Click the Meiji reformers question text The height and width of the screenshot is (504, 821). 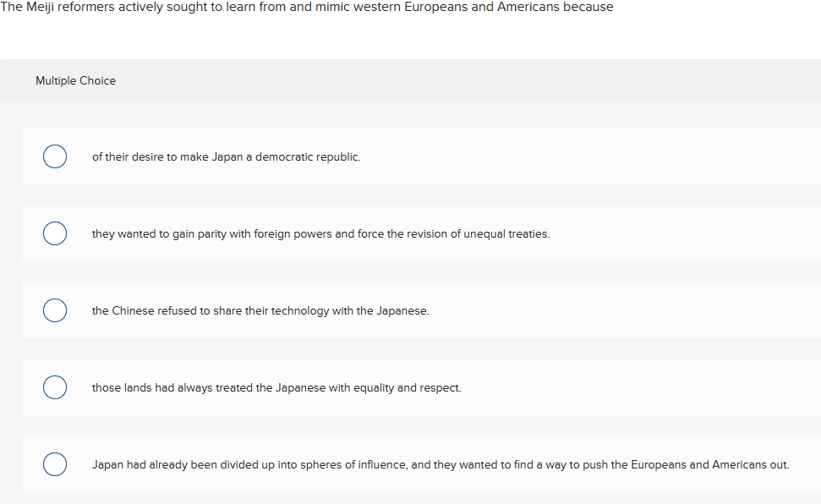tap(307, 7)
